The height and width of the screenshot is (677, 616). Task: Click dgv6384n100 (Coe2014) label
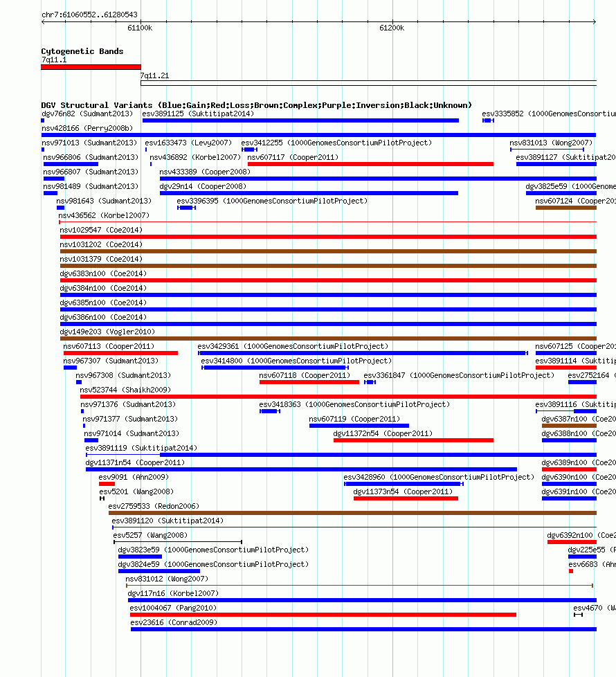pos(103,288)
